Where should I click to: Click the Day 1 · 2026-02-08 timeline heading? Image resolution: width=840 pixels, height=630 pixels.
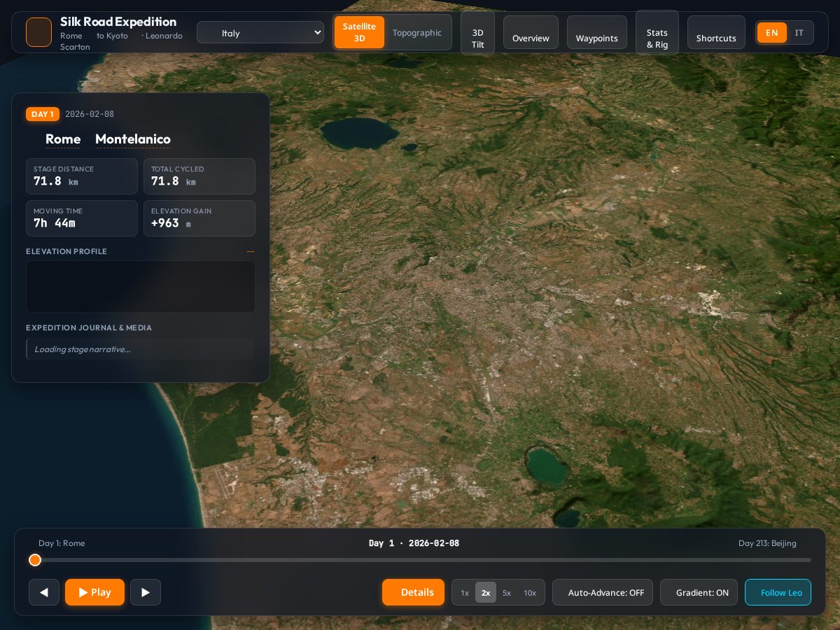414,543
